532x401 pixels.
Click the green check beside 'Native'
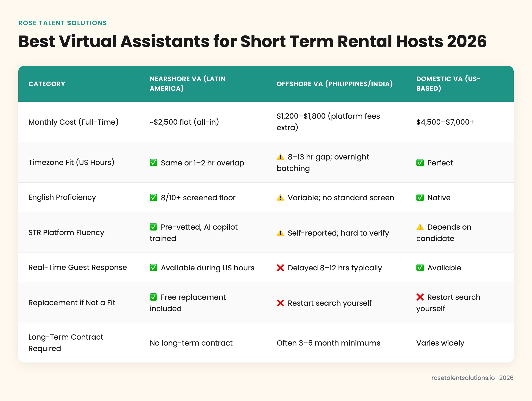420,198
